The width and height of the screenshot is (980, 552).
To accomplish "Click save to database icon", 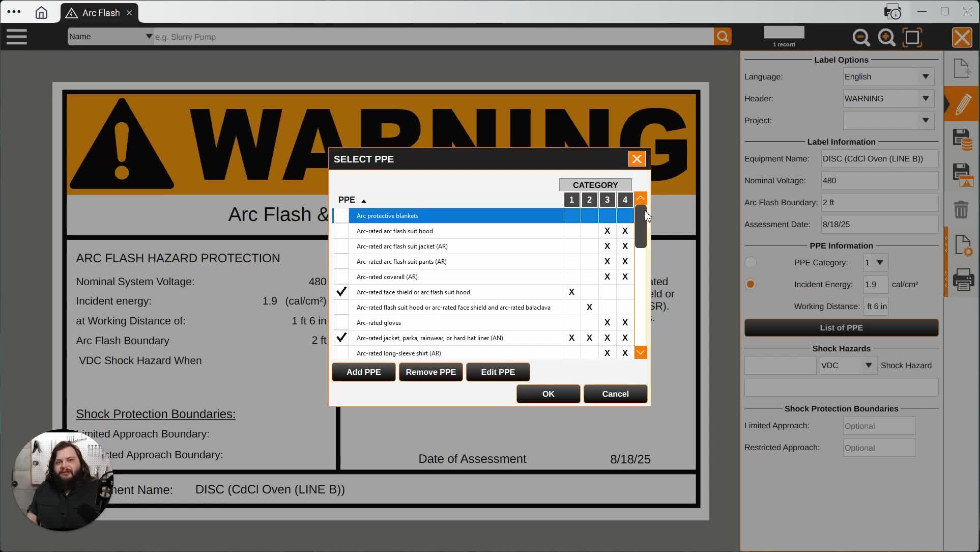I will tap(962, 140).
